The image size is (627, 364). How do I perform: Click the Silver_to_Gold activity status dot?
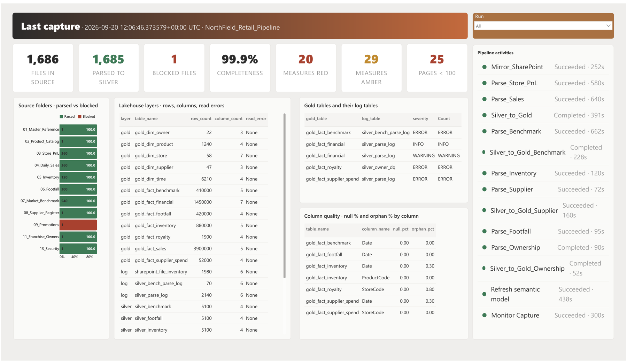point(484,115)
